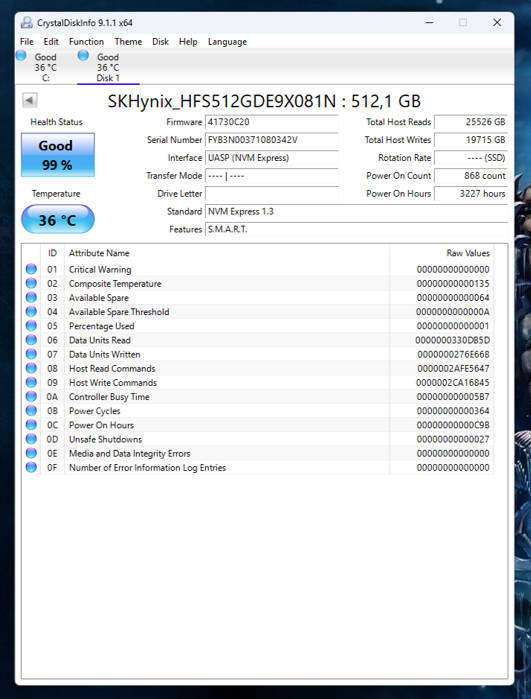Click the Standard field NVM Express 1.3
The image size is (531, 699).
click(357, 211)
